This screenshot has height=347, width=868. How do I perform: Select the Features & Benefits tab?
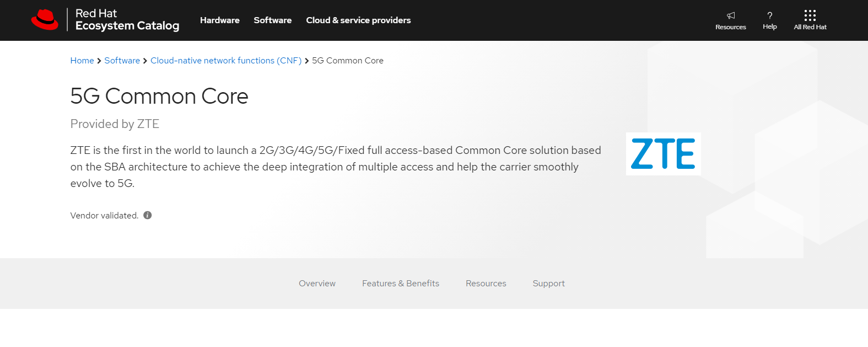(401, 284)
